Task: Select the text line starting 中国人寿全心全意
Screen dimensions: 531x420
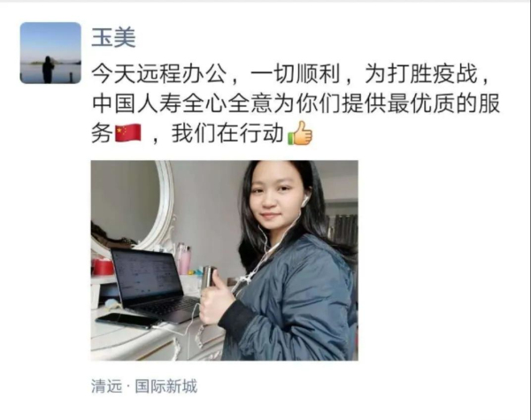Action: (296, 103)
